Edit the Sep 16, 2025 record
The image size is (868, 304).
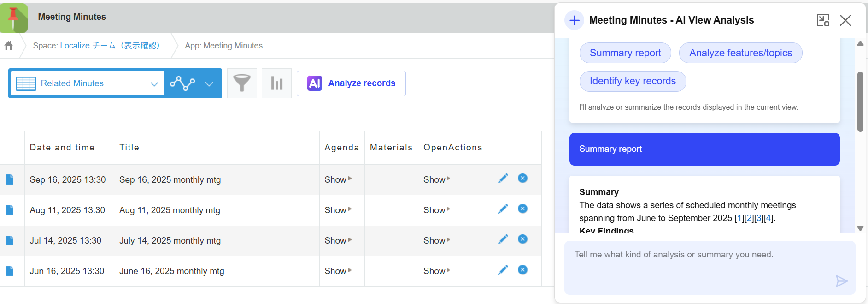point(503,179)
